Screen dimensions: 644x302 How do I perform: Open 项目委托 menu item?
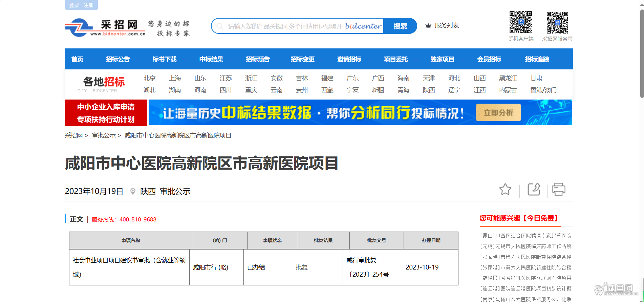[396, 59]
